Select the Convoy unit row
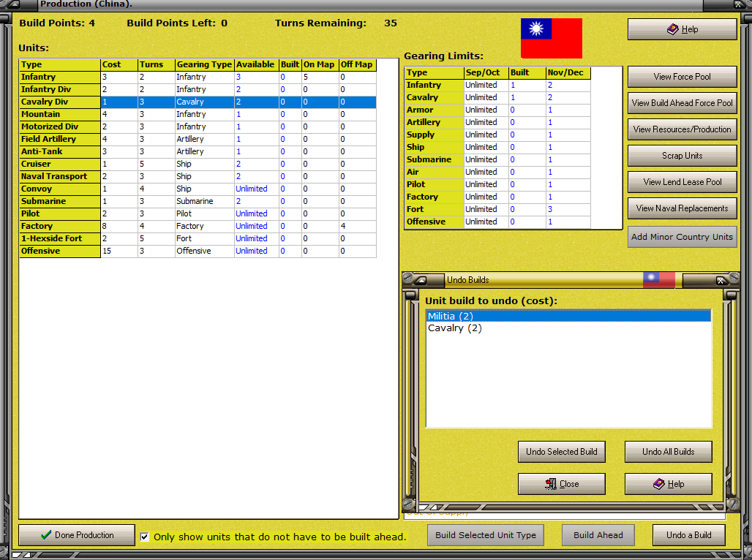Image resolution: width=752 pixels, height=560 pixels. pos(198,189)
